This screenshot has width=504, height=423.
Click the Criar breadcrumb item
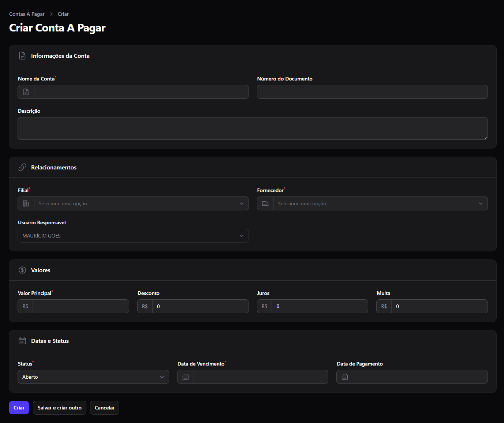click(x=63, y=14)
